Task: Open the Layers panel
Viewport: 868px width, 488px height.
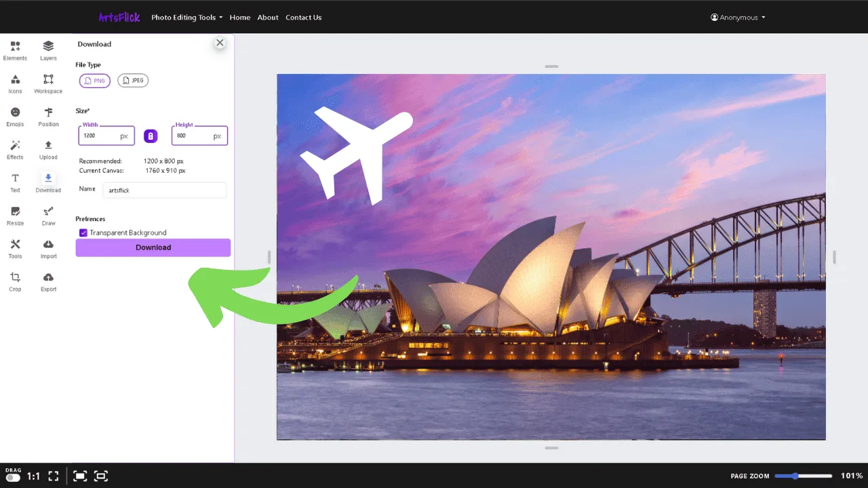Action: tap(48, 49)
